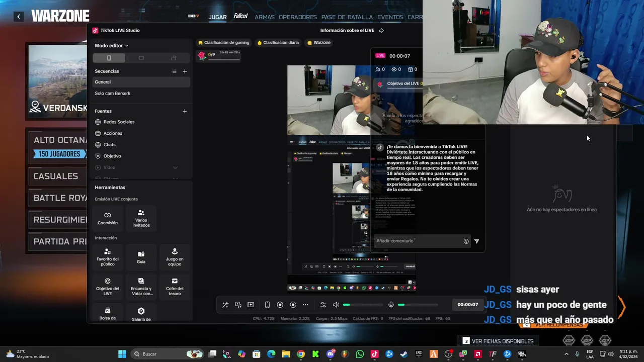Show hidden system tray icons
Viewport: 644px width, 362px height.
click(x=567, y=354)
